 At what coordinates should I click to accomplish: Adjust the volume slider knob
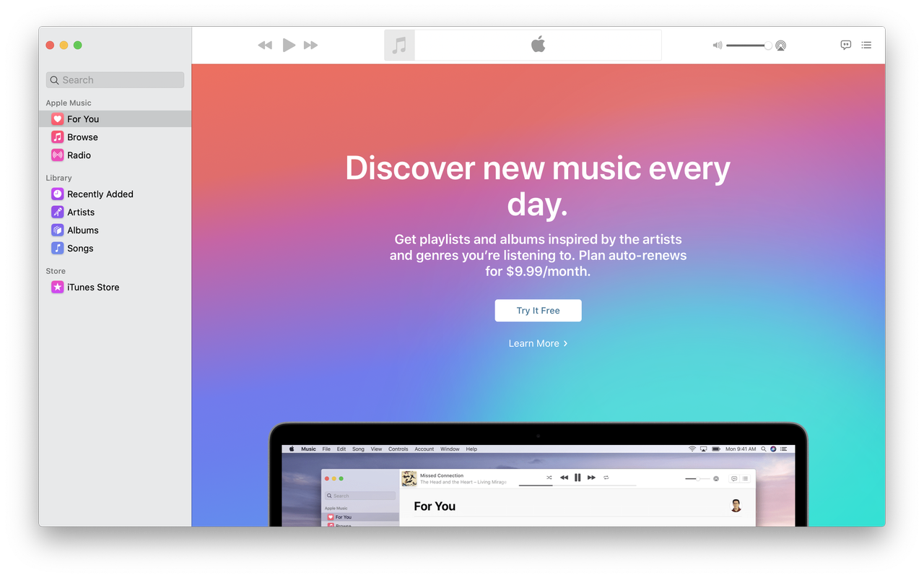(768, 46)
